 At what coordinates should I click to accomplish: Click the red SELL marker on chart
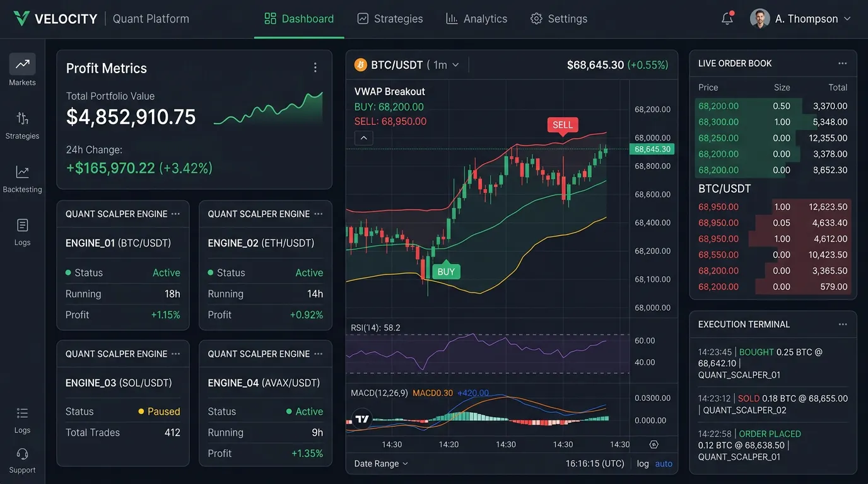click(563, 125)
